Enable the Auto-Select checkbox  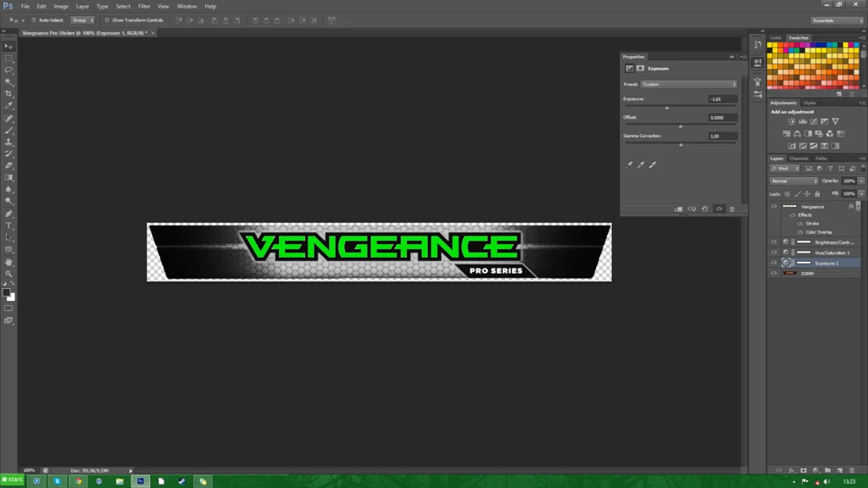point(34,20)
